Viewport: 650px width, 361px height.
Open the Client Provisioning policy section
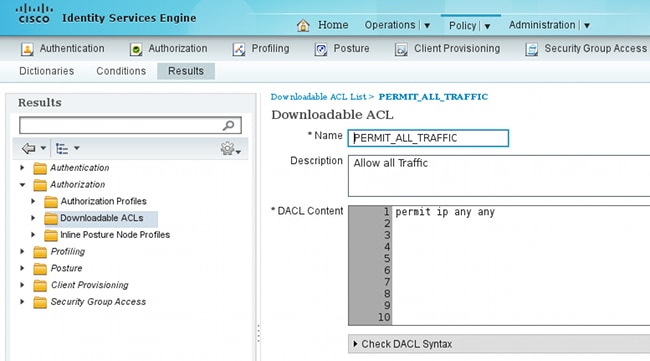tap(457, 48)
